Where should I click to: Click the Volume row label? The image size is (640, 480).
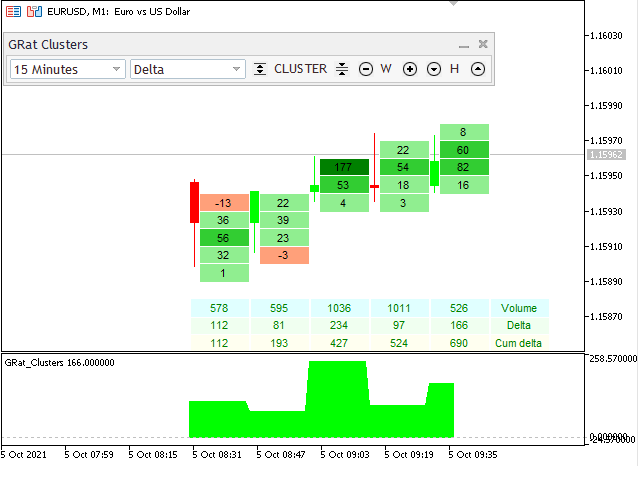pyautogui.click(x=519, y=308)
